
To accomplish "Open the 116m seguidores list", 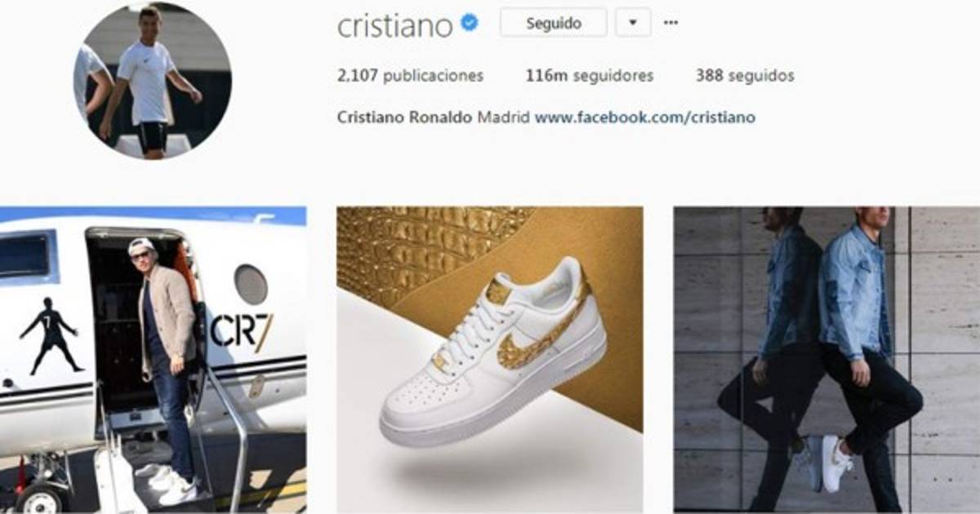I will [590, 76].
